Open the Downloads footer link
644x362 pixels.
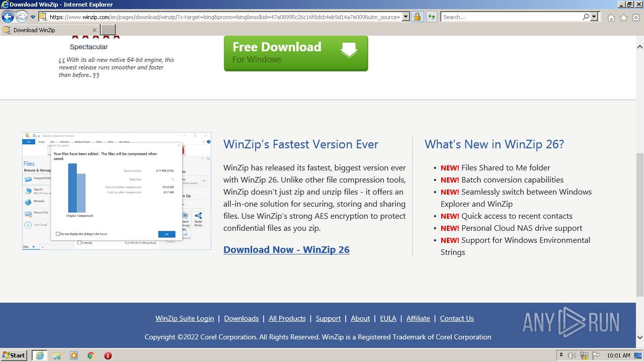click(242, 318)
